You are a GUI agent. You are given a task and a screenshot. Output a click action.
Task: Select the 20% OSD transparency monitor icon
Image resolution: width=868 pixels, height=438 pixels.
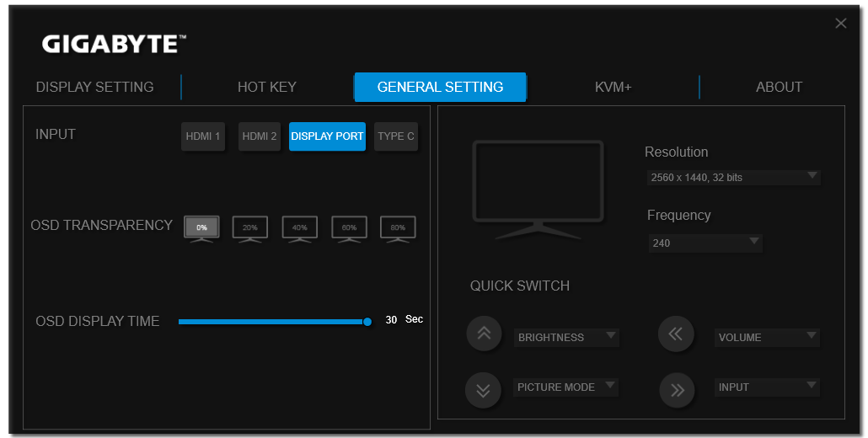click(249, 229)
